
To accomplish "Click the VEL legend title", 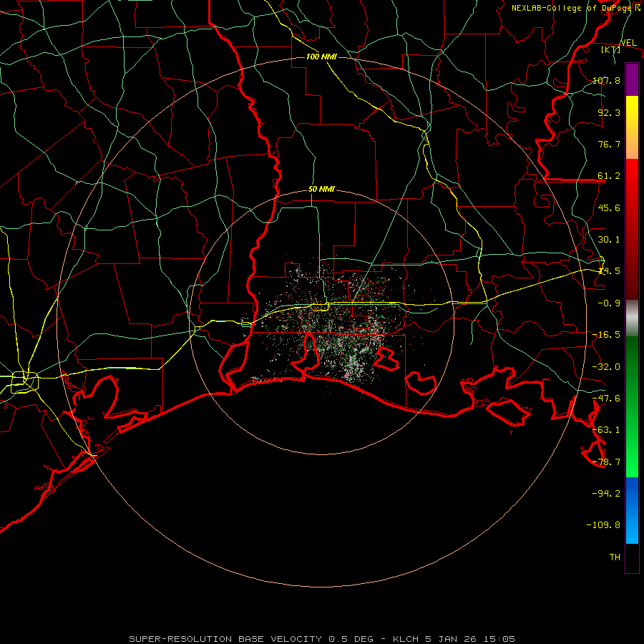I will [x=628, y=43].
